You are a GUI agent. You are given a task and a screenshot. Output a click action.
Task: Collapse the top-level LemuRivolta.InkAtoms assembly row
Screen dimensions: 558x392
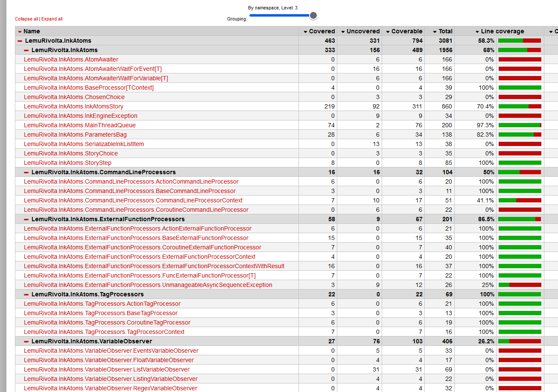click(x=20, y=41)
